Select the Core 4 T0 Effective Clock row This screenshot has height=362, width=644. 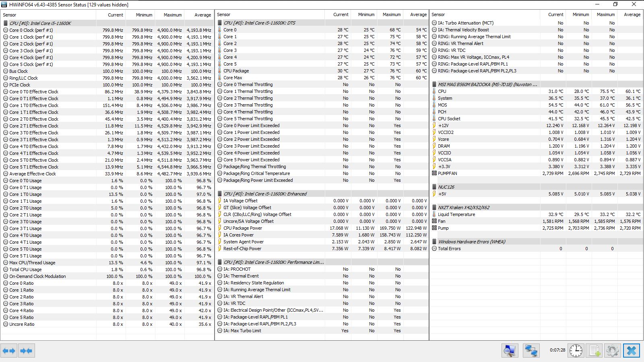[107, 146]
